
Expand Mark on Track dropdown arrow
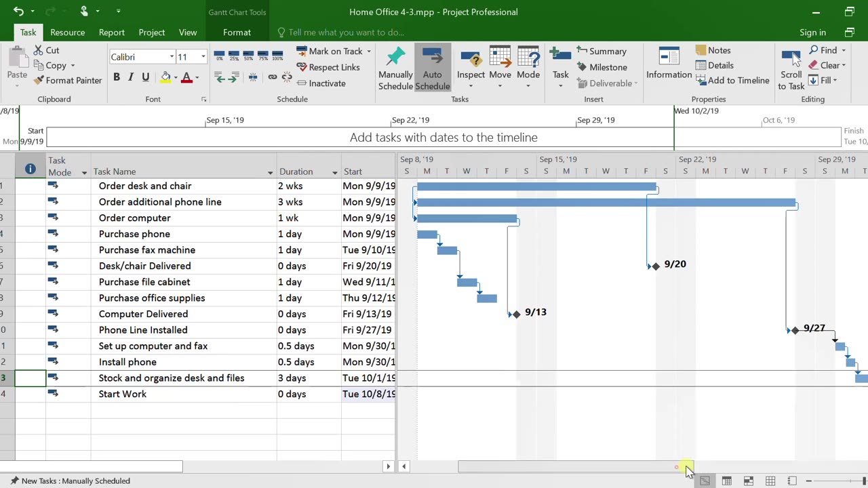coord(369,52)
